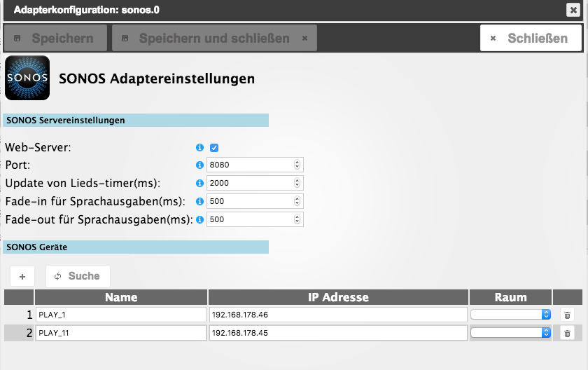Delete the PLAY_1 device row
The width and height of the screenshot is (588, 370).
click(567, 315)
